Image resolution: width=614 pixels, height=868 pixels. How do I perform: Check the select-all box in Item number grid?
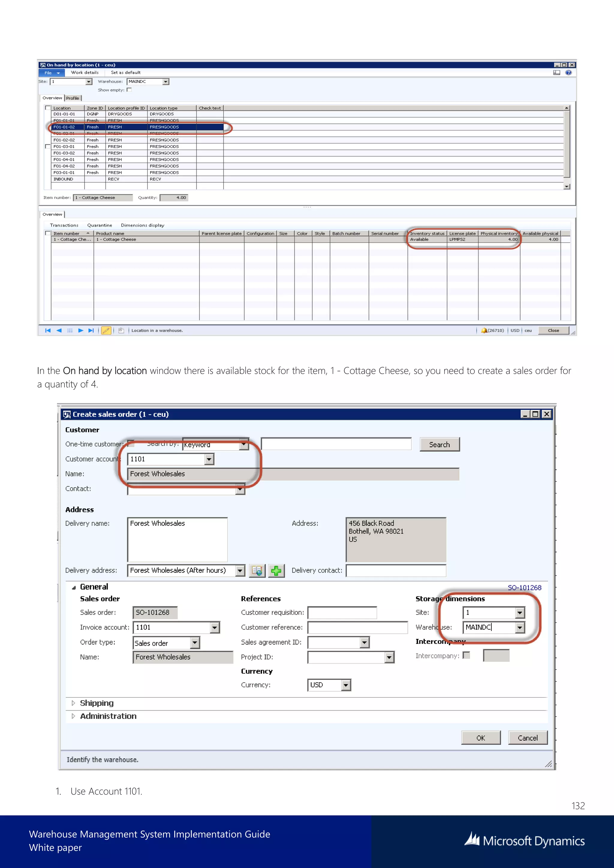coord(48,233)
